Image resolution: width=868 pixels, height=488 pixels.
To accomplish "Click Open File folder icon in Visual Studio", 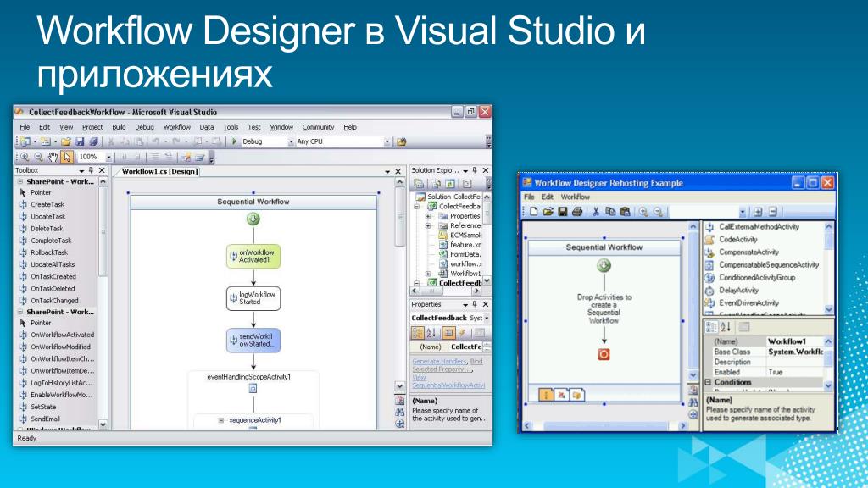I will point(66,141).
